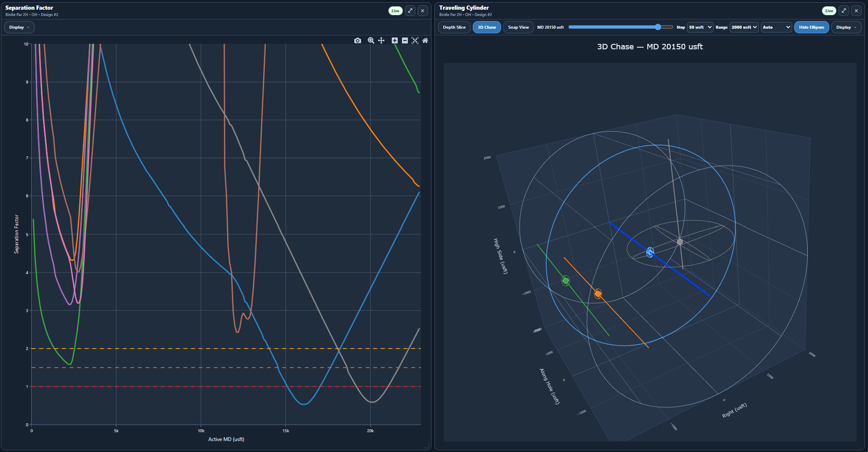
Task: Toggle the Hide Ellipses button
Action: (x=811, y=27)
